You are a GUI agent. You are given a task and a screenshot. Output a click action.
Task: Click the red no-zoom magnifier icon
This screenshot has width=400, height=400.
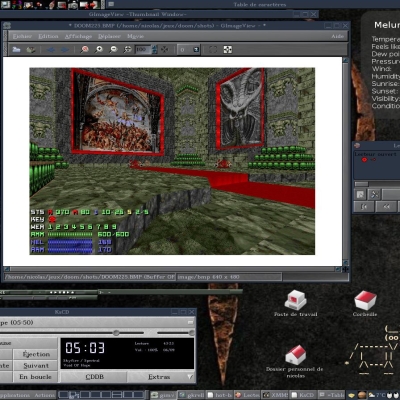[85, 50]
